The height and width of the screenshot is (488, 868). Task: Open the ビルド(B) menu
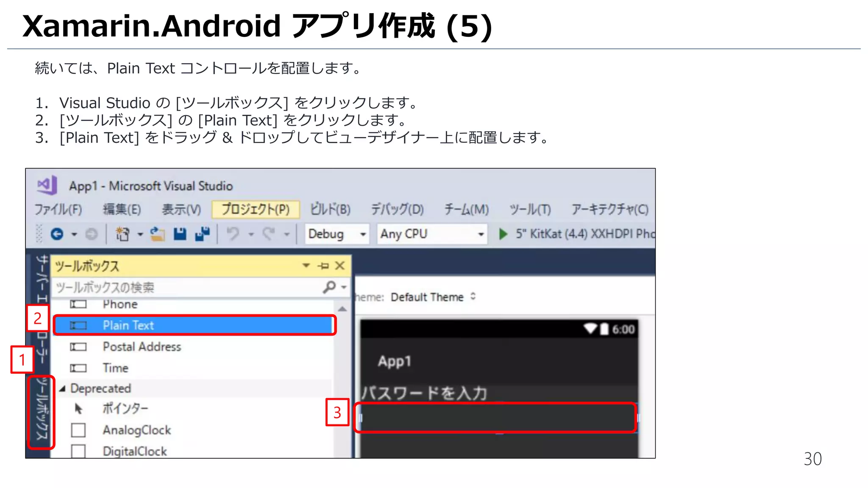coord(330,209)
